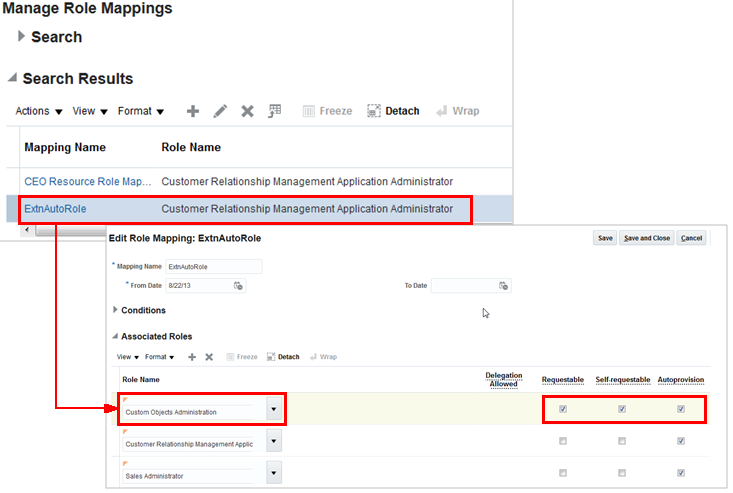Delete selected row in Associated Roles
The image size is (733, 493).
(x=209, y=357)
